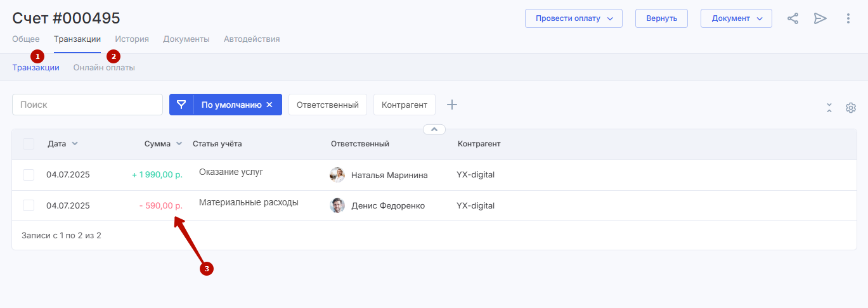This screenshot has width=868, height=308.
Task: Toggle the select-all checkbox in table header
Action: click(29, 144)
